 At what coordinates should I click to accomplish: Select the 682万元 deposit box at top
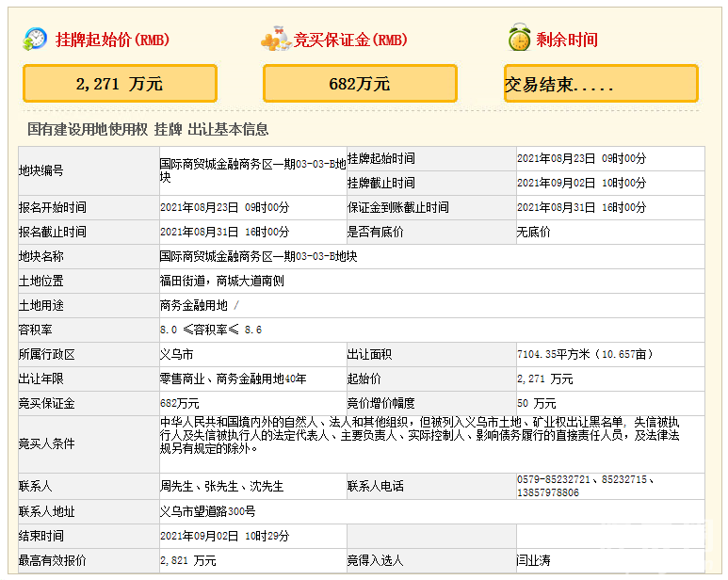click(360, 84)
